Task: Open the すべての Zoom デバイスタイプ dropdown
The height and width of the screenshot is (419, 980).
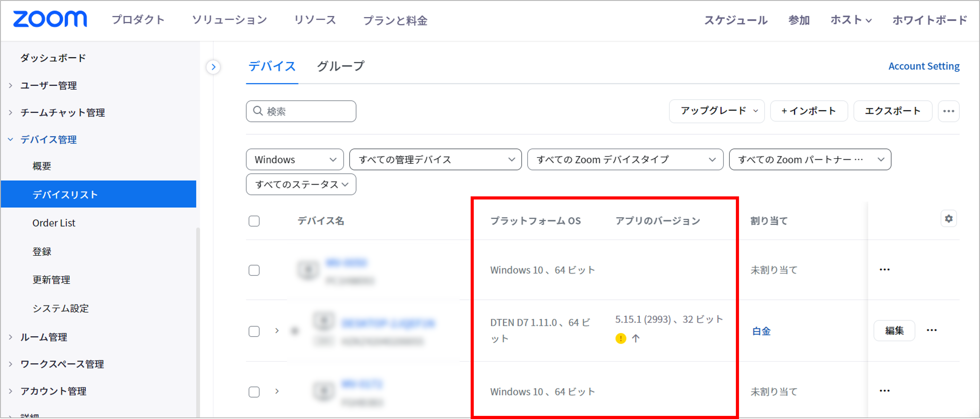Action: tap(625, 159)
